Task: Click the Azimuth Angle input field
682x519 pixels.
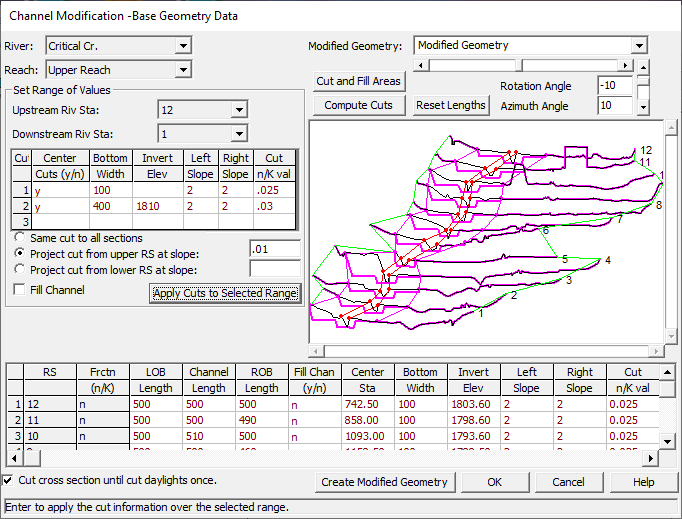Action: tap(615, 105)
